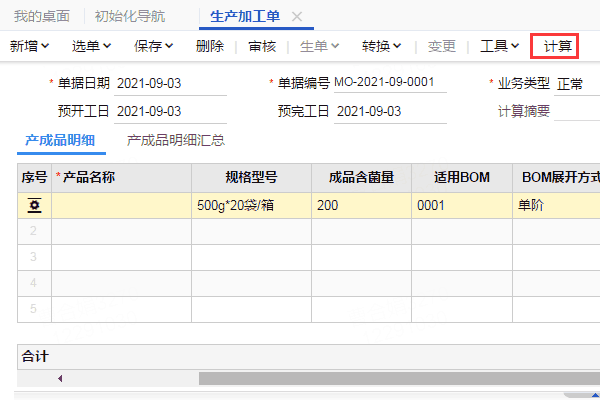Viewport: 600px width, 400px height.
Task: Click the 单据日期 input field
Action: tap(170, 83)
